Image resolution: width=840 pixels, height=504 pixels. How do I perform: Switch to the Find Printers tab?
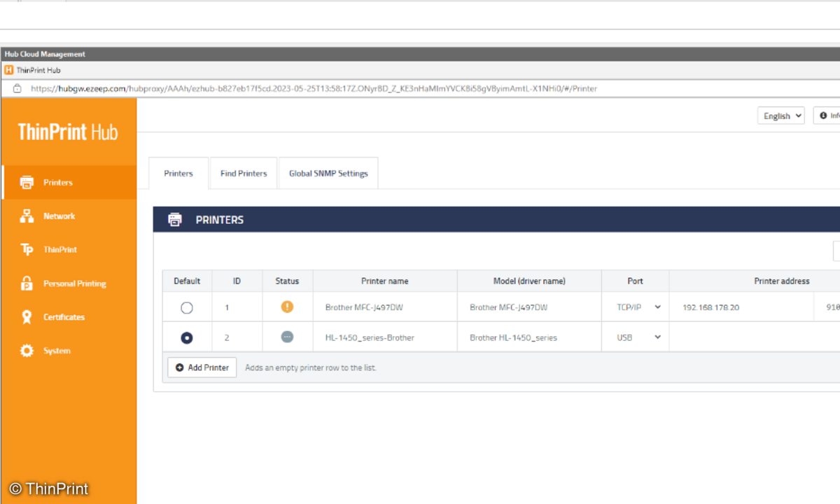pos(244,174)
